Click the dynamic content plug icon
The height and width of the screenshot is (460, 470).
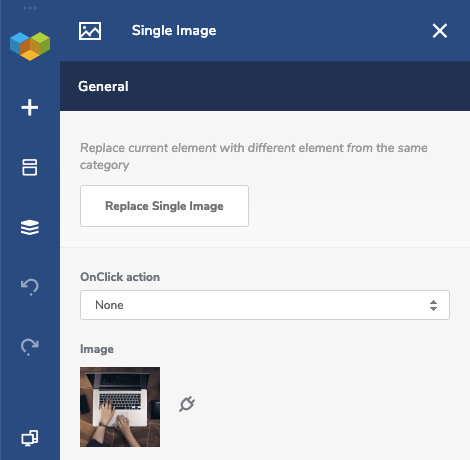click(187, 404)
